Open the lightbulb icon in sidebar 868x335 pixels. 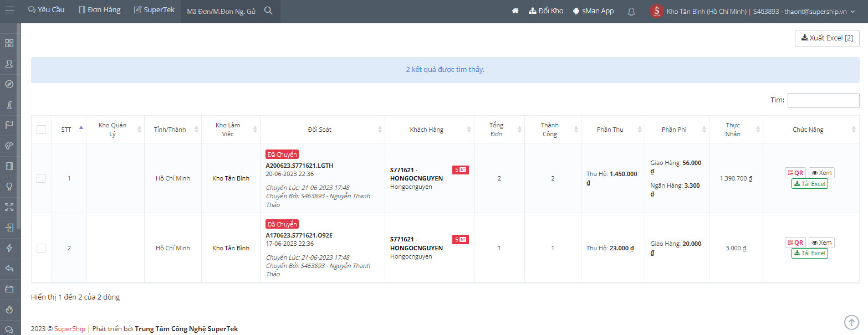(x=9, y=187)
